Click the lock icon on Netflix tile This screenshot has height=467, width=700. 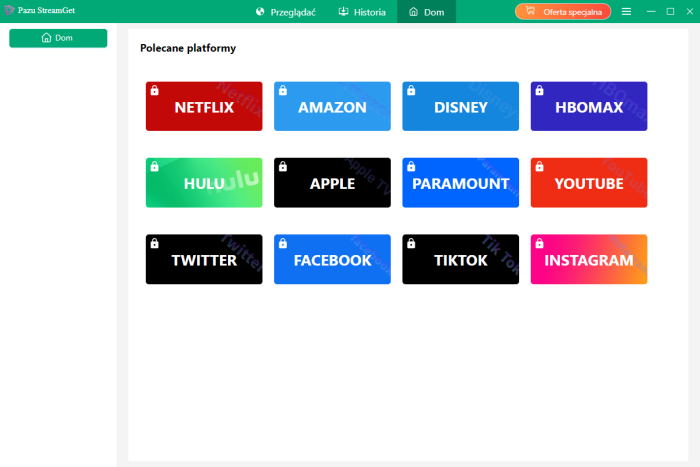pos(154,90)
